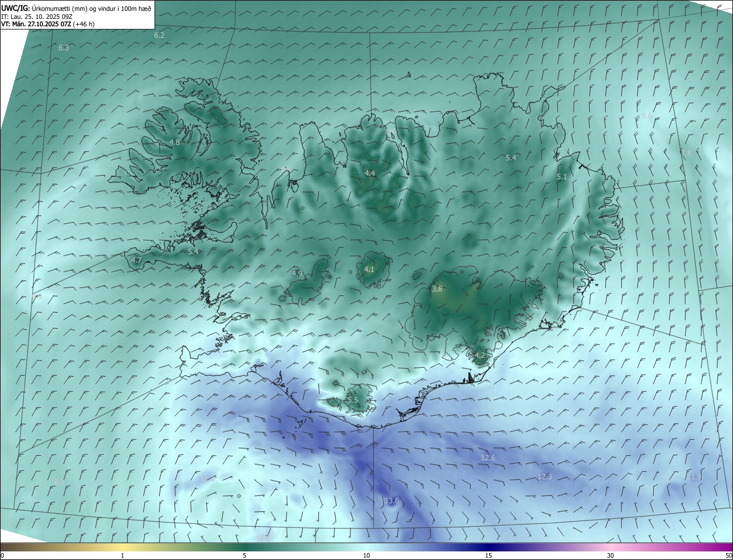Click the 3.8 value on Vatnajökull glacier
This screenshot has width=733, height=560.
[437, 289]
